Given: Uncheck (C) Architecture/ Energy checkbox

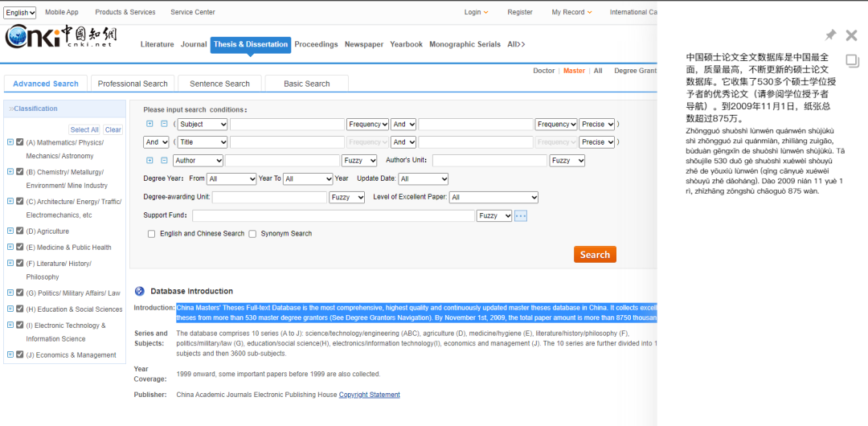Looking at the screenshot, I should tap(20, 200).
